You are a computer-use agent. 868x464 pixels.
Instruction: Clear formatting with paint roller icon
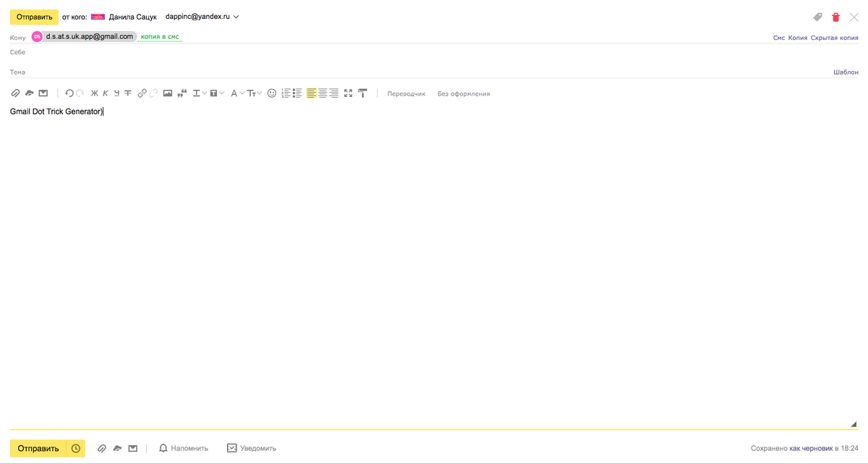coord(362,93)
